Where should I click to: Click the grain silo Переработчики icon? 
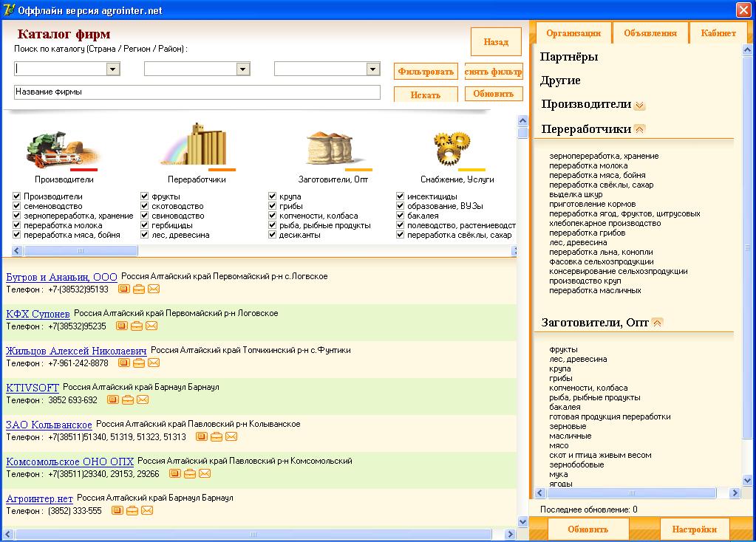click(x=197, y=145)
